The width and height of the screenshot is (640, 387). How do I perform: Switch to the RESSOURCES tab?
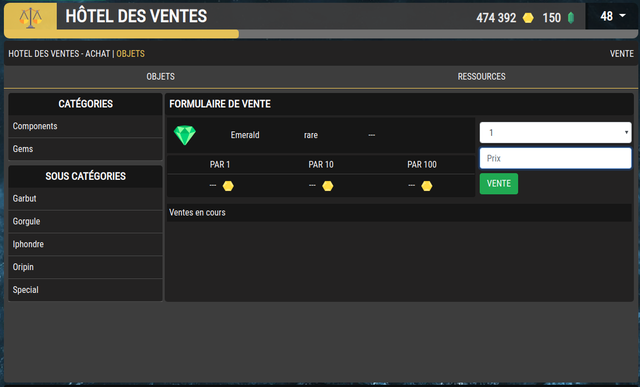(x=481, y=77)
